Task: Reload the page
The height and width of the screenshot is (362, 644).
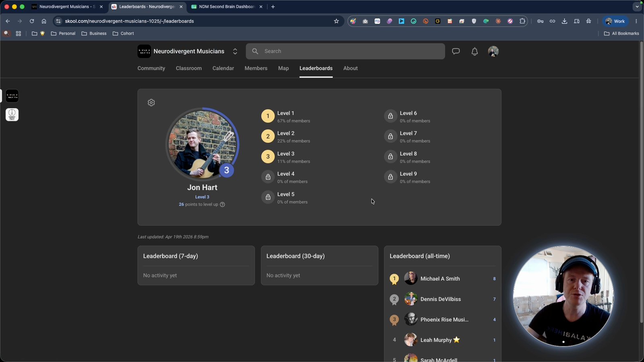Action: click(x=32, y=21)
